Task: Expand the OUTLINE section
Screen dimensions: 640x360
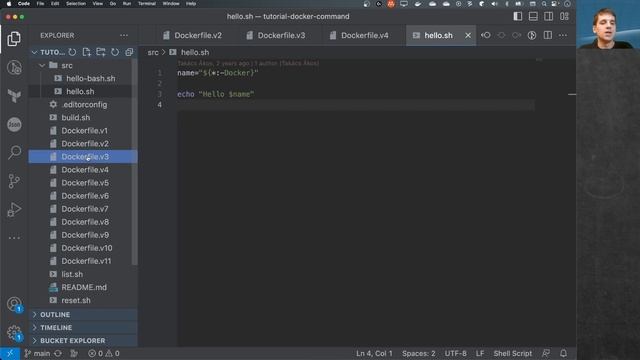Action: pyautogui.click(x=83, y=315)
